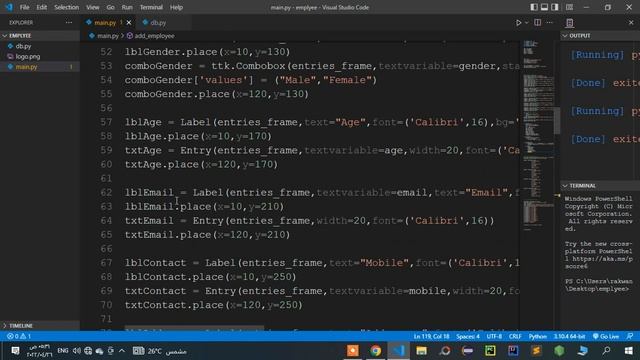Open the Run dropdown arrow beside play
Viewport: 640px width, 360px height.
(x=527, y=23)
